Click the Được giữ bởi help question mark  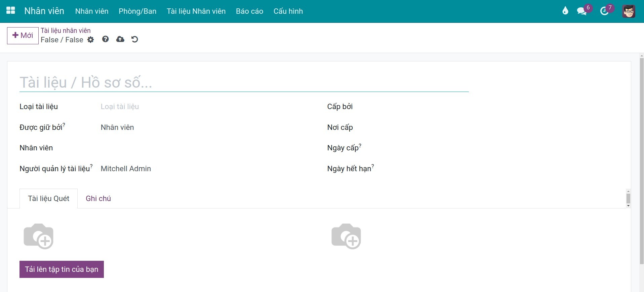(64, 125)
